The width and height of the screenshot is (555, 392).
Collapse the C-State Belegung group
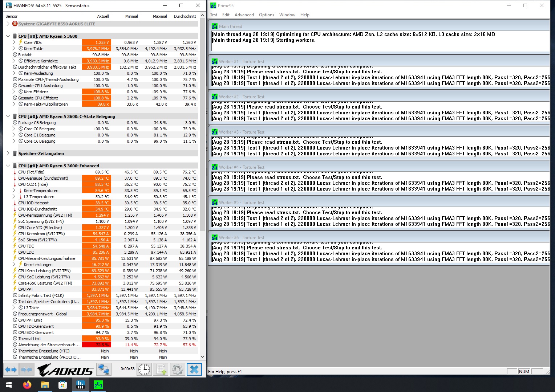pos(8,116)
